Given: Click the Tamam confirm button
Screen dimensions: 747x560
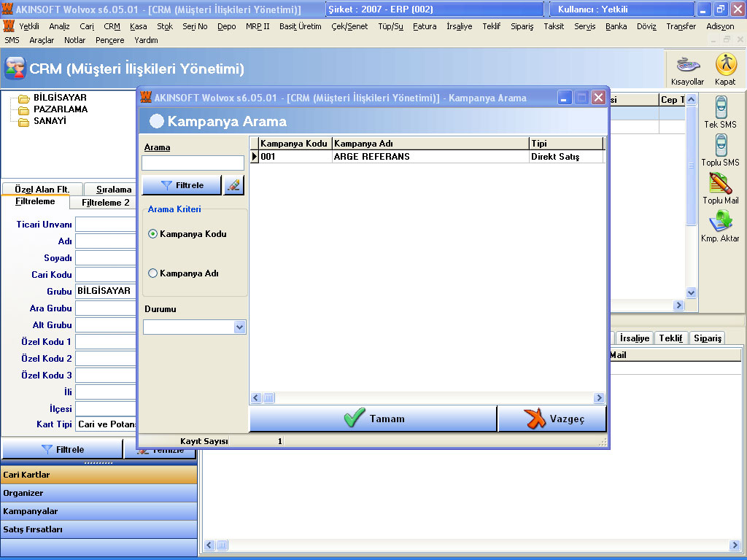Looking at the screenshot, I should (x=373, y=419).
